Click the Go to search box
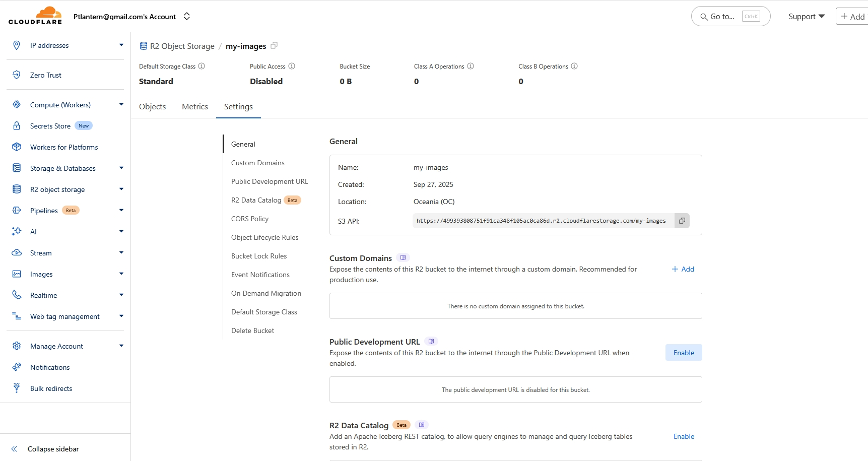Screen dimensions: 868x461 point(730,17)
